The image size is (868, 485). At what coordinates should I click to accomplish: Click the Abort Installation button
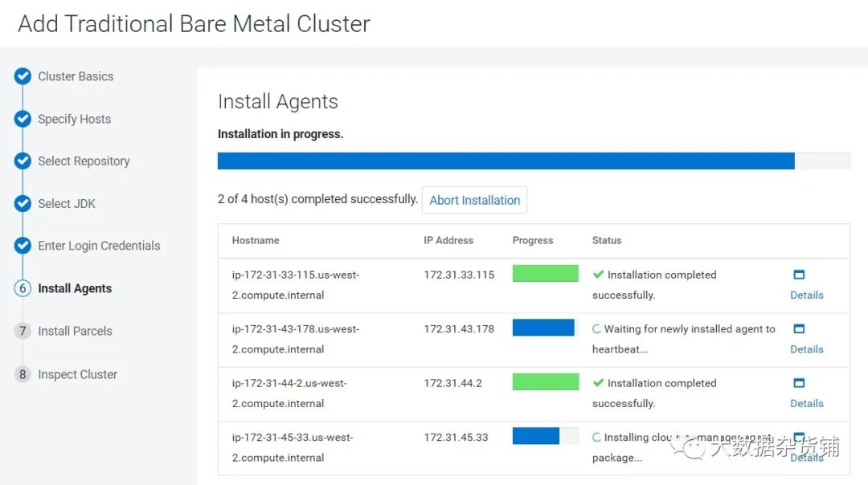[474, 200]
